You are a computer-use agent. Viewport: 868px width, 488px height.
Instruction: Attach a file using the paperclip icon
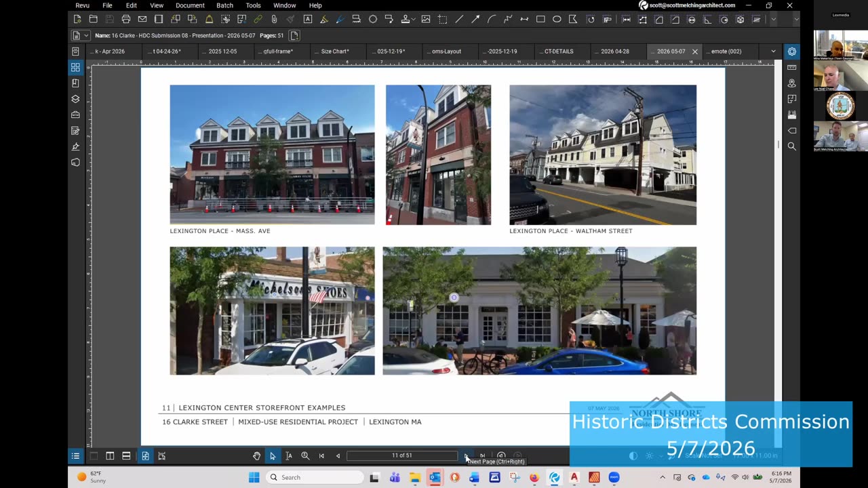274,19
